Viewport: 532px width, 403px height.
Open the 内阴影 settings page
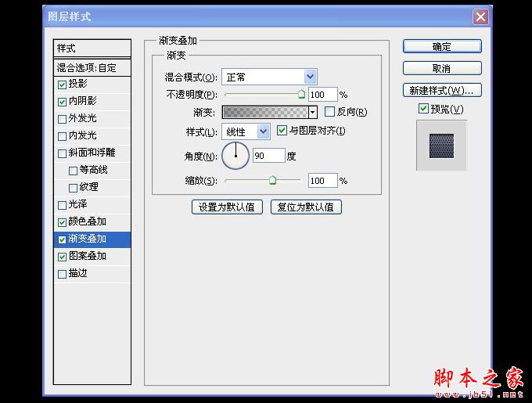click(83, 101)
